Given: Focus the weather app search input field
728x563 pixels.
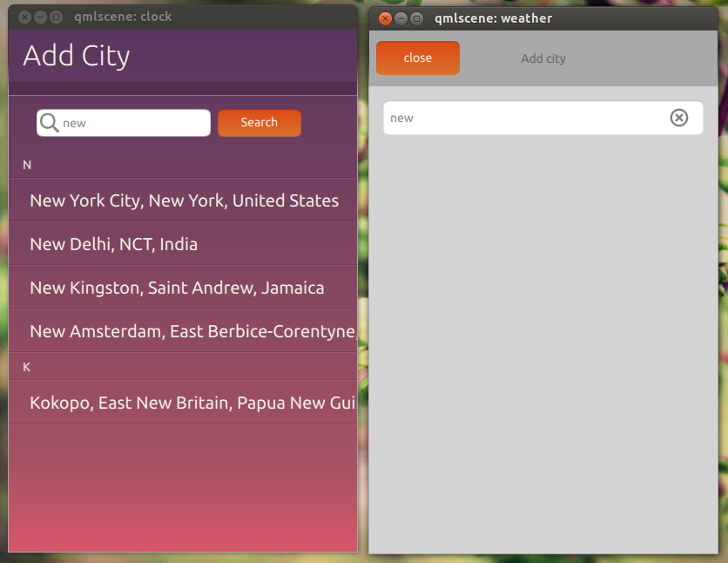Looking at the screenshot, I should 522,118.
